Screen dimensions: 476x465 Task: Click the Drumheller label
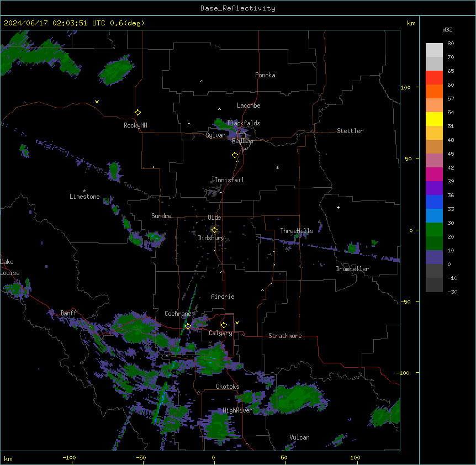click(x=352, y=269)
